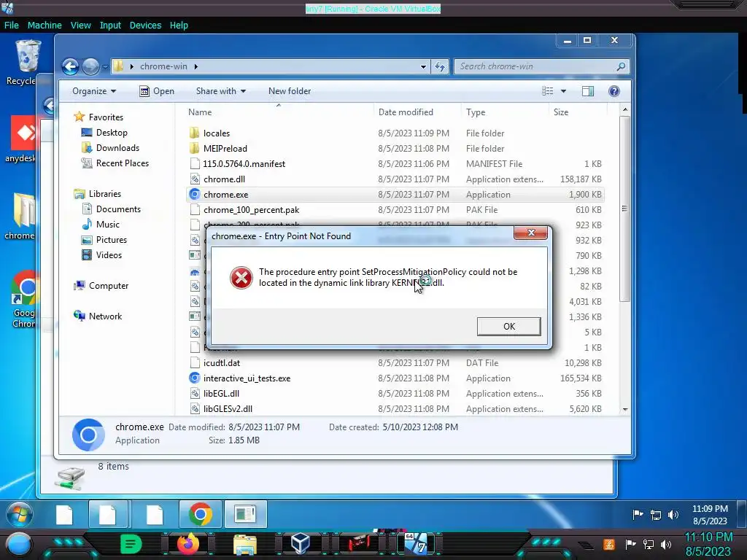Select the anydesk desktop icon
Screen dimensions: 747x560
(21, 139)
